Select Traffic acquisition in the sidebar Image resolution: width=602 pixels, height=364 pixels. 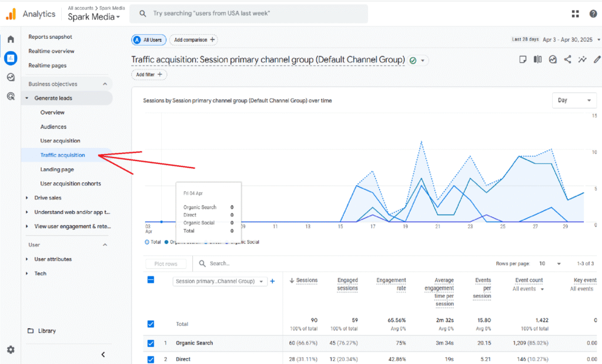click(62, 155)
